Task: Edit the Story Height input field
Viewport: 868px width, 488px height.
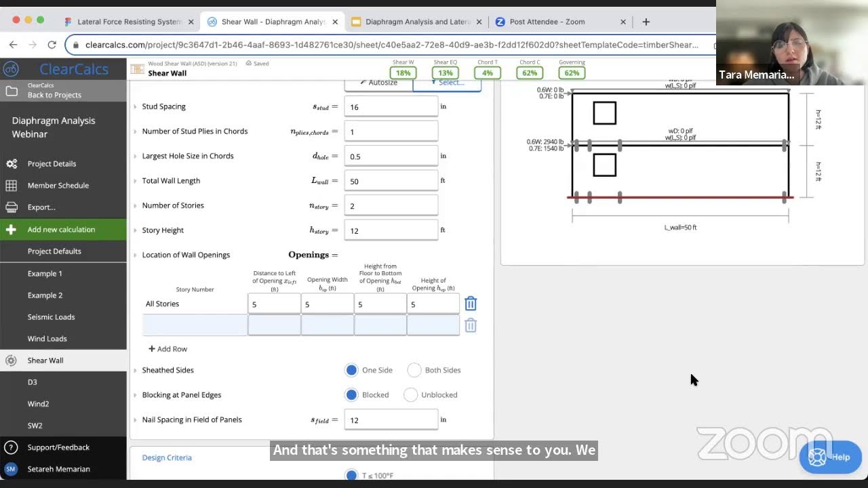Action: 391,230
